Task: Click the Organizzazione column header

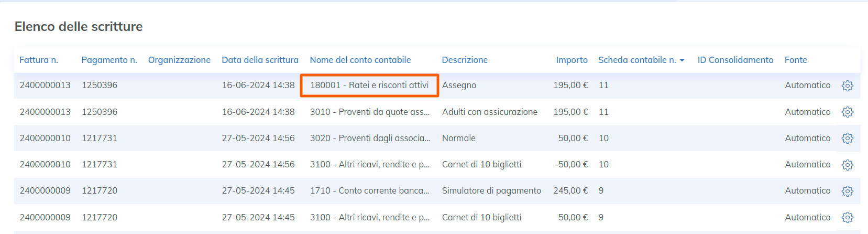Action: point(179,60)
